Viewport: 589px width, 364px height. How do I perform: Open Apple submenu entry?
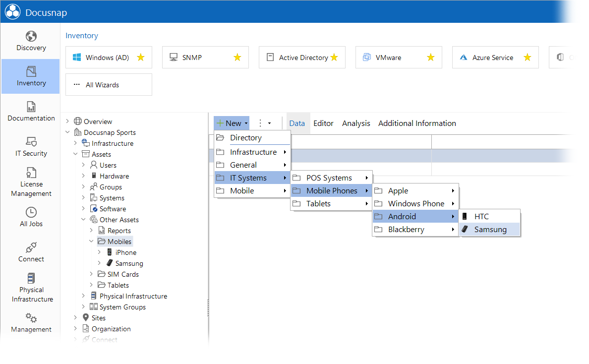tap(415, 190)
